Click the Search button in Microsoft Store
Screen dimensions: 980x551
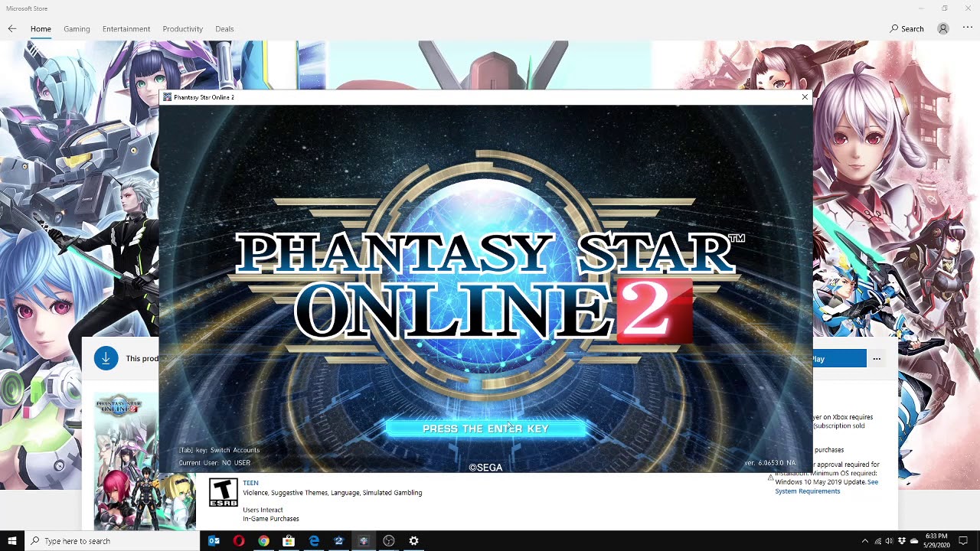coord(907,29)
